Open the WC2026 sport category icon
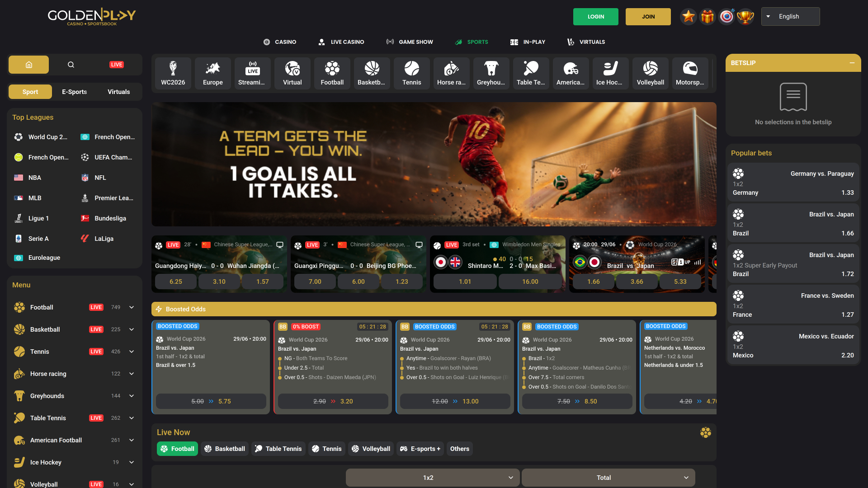This screenshot has height=488, width=868. click(x=173, y=73)
